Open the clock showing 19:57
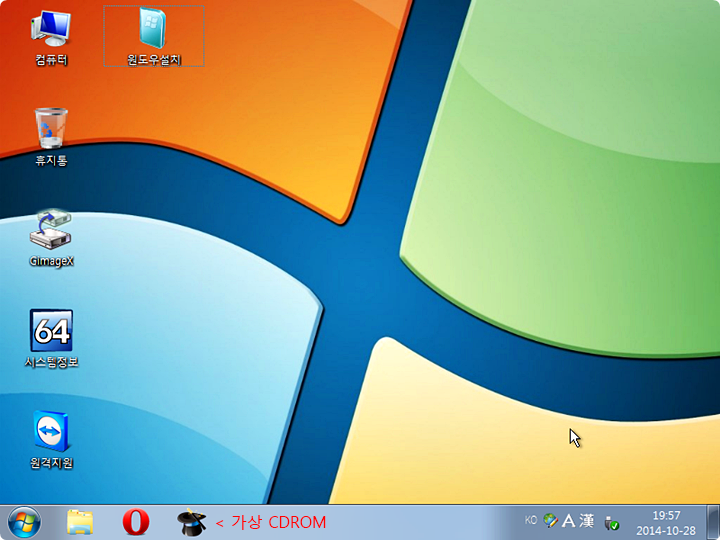The width and height of the screenshot is (720, 540). (666, 515)
